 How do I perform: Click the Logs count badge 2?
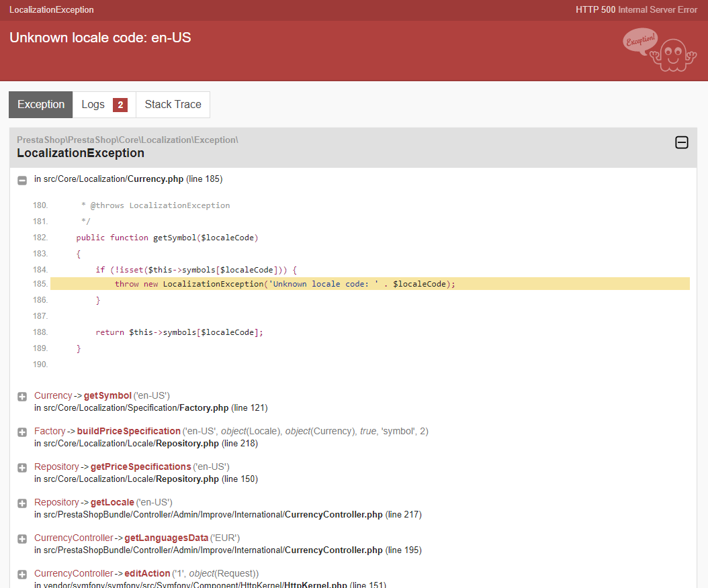pyautogui.click(x=120, y=105)
